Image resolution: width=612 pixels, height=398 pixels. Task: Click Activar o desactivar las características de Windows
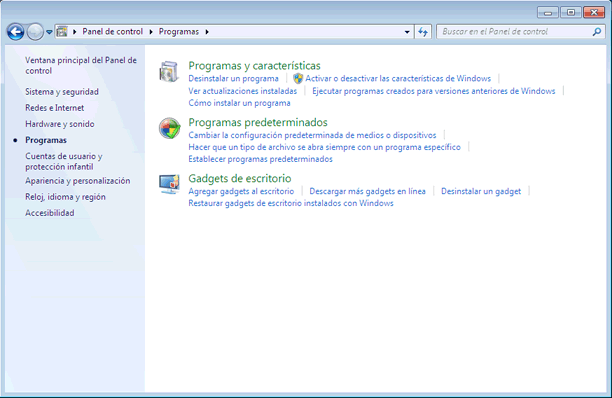398,78
